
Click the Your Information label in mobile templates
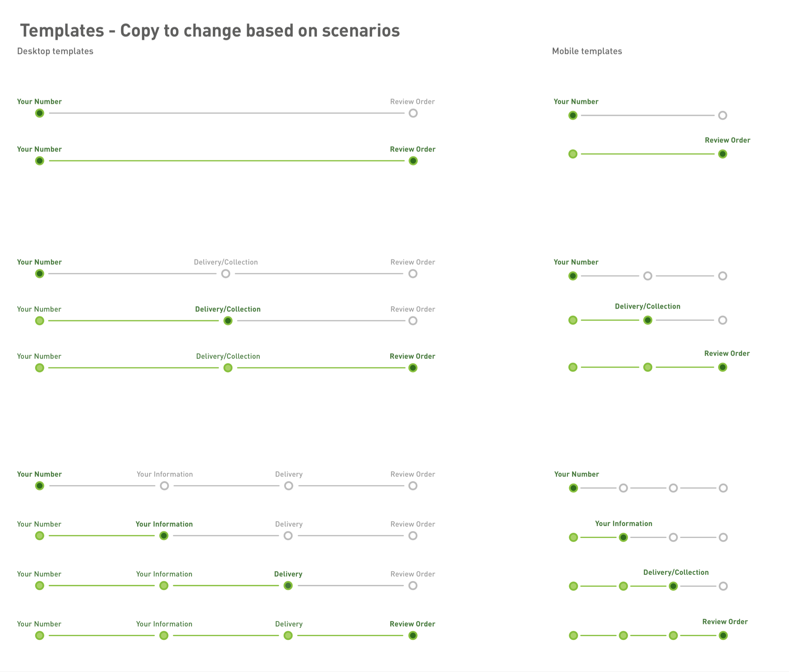coord(624,524)
